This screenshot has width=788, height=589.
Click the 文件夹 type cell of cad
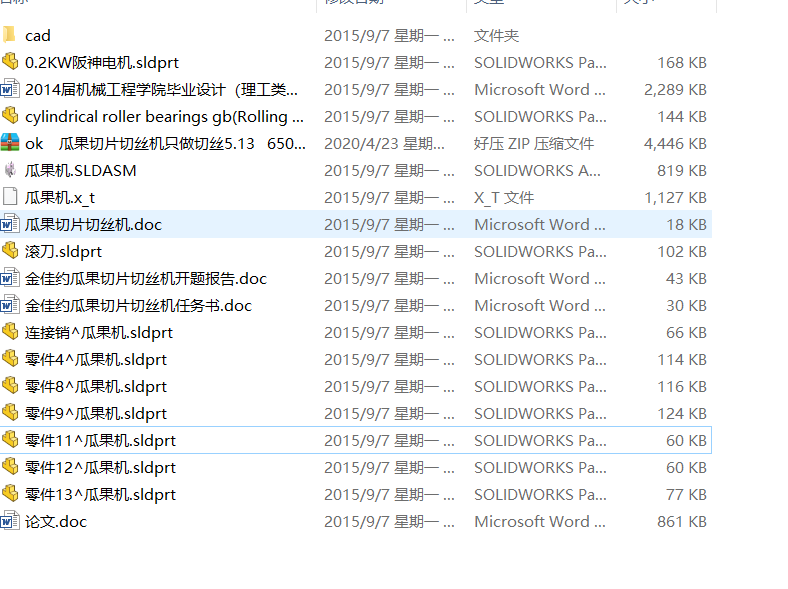tap(497, 36)
